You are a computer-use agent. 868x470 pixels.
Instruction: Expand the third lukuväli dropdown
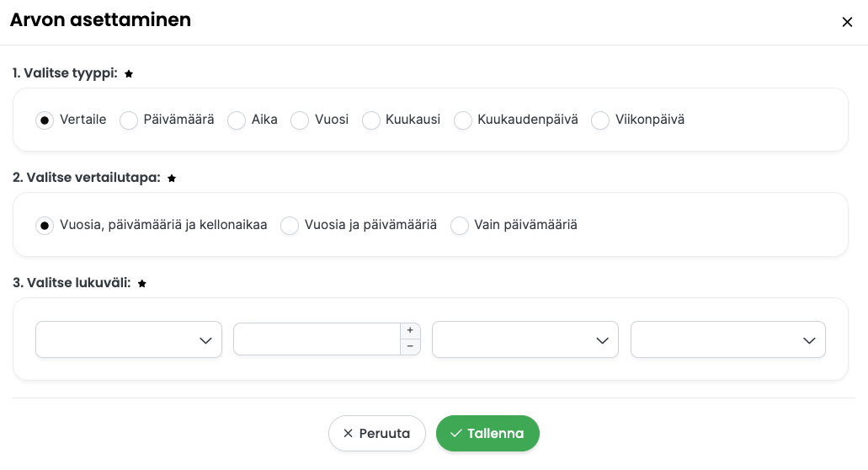525,339
